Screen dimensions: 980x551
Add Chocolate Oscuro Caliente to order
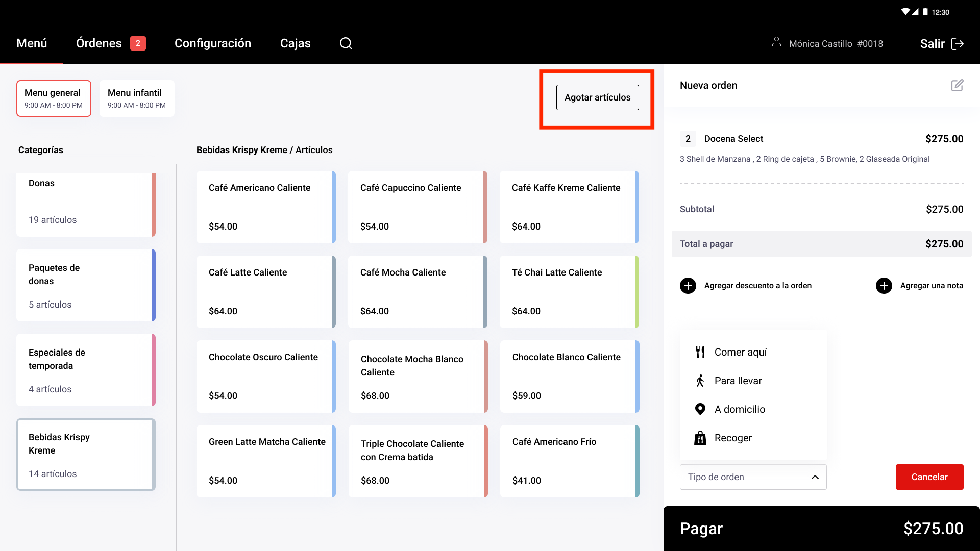point(266,377)
